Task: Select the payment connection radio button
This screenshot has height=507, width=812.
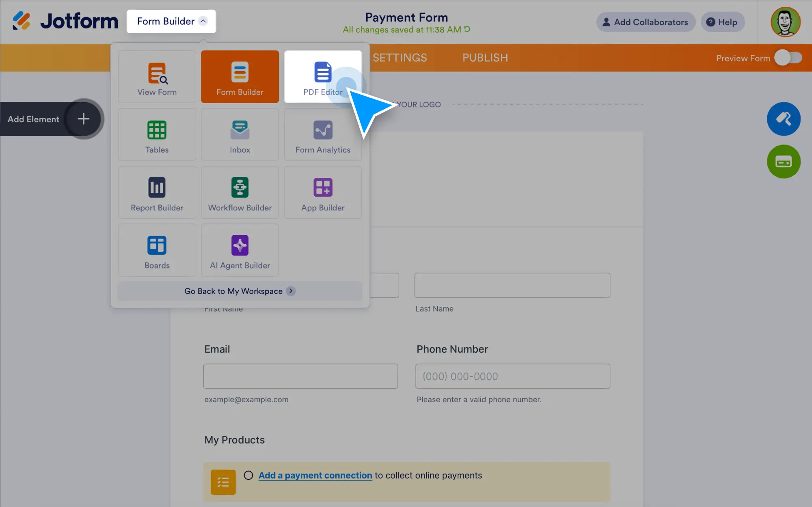Action: (248, 475)
